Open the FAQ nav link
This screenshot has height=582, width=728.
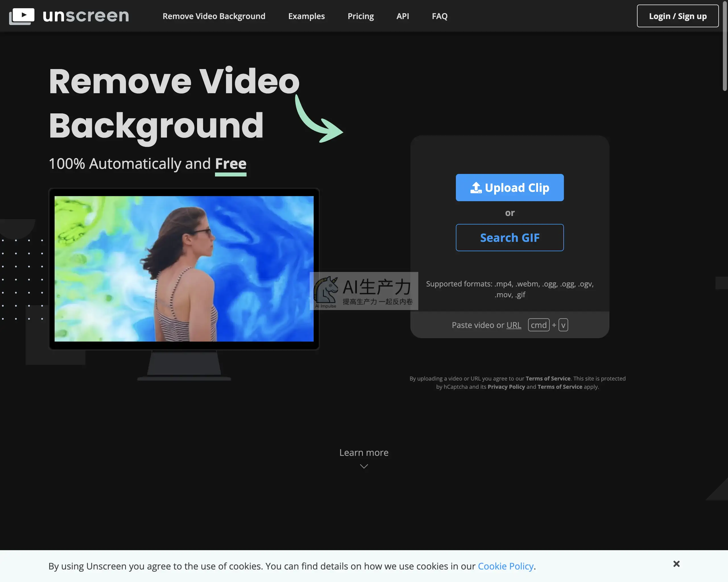[x=440, y=16]
